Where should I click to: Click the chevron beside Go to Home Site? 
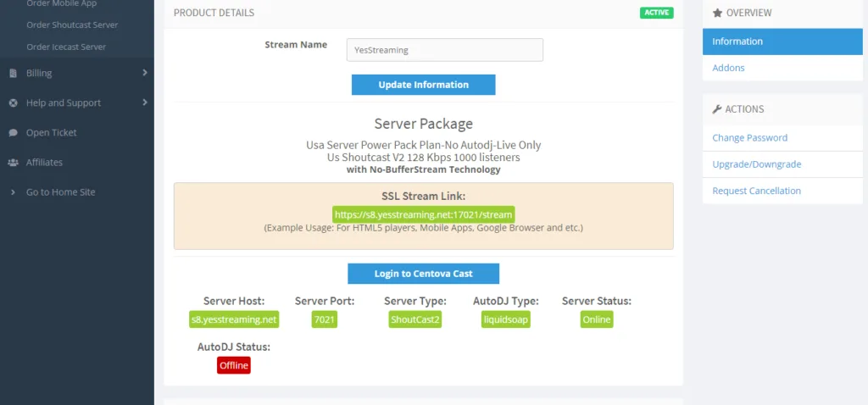pyautogui.click(x=13, y=192)
